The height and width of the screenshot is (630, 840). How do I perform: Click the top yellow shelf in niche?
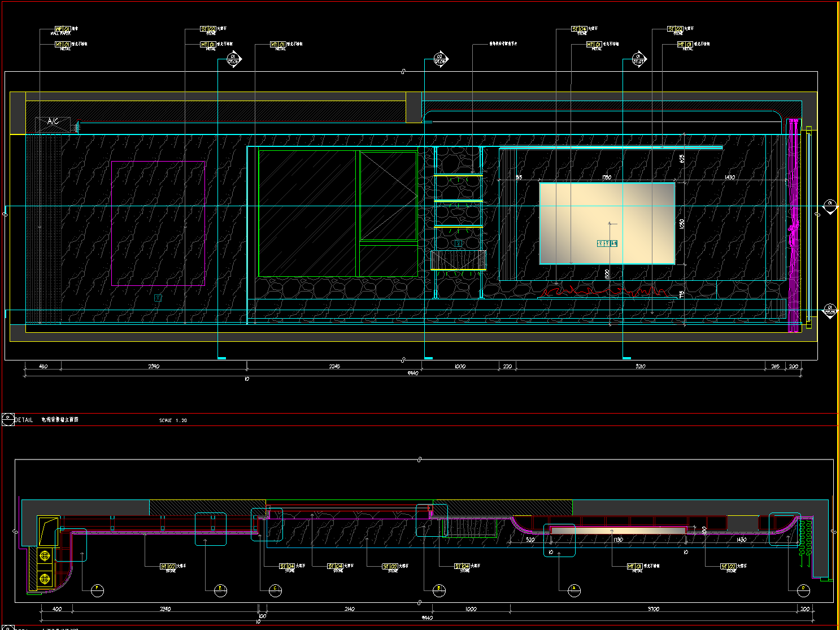(458, 176)
